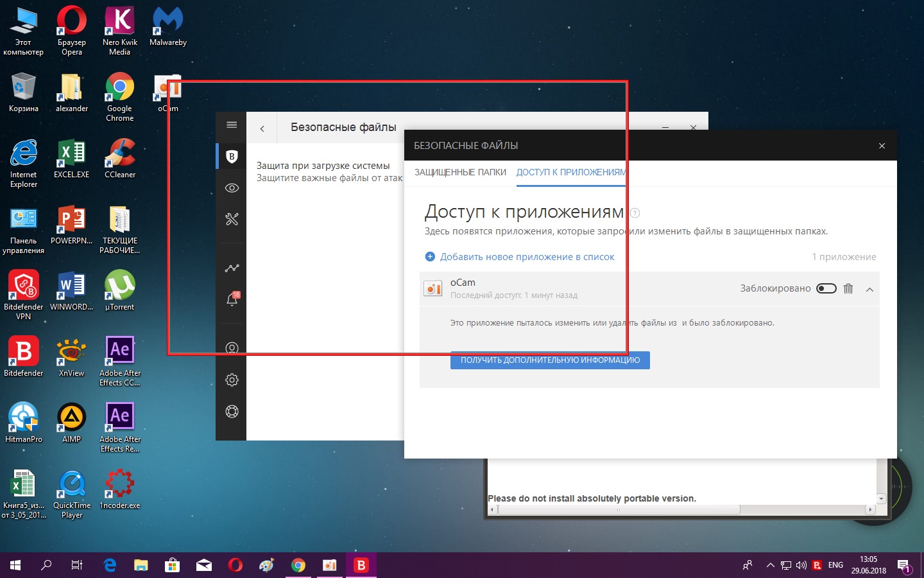Click help icon beside Доступ к приложениям
Viewport: 924px width, 578px height.
(x=635, y=213)
